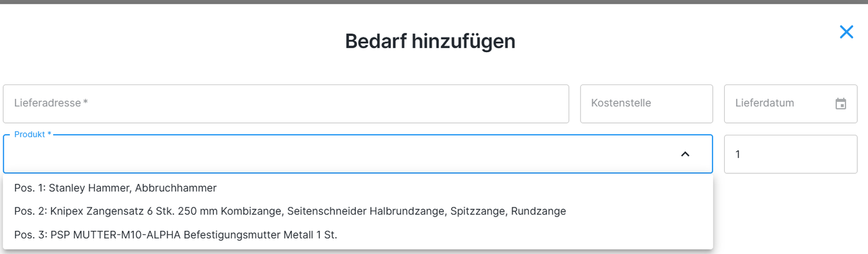The image size is (868, 254).
Task: Click into the Kostenstelle field
Action: (x=646, y=104)
